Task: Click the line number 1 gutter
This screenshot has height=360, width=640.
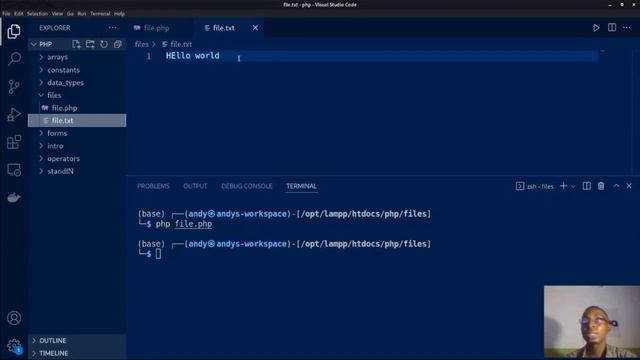Action: coord(149,56)
